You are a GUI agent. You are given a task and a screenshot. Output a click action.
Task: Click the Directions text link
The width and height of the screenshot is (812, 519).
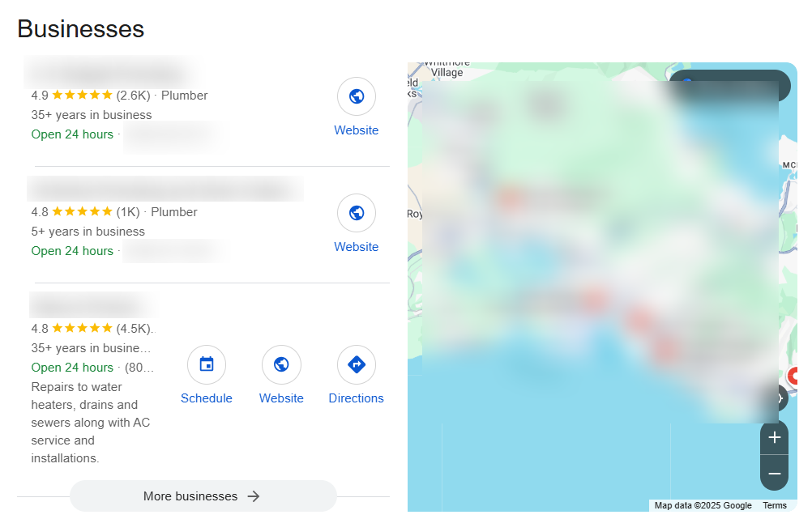click(357, 398)
